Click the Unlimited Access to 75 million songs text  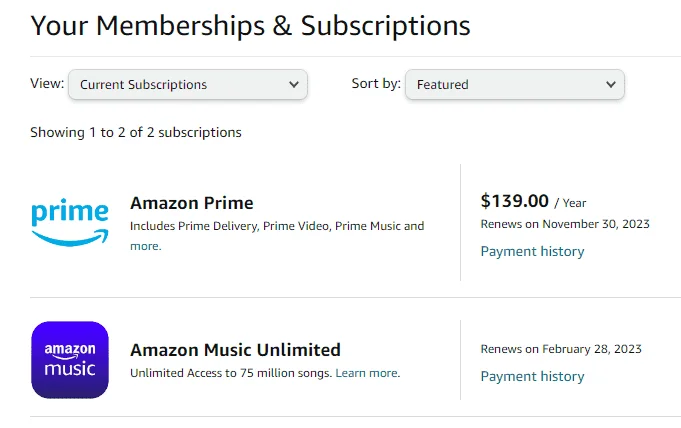[231, 373]
